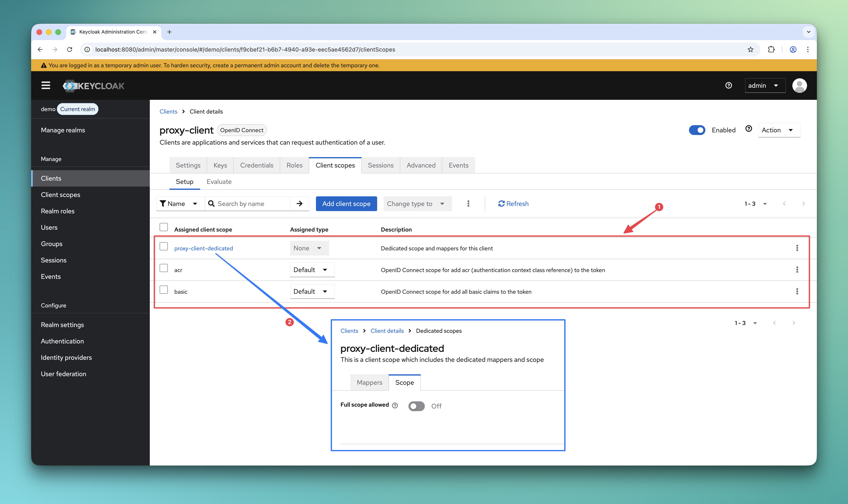848x504 pixels.
Task: Go to Clients breadcrumb link
Action: [168, 111]
